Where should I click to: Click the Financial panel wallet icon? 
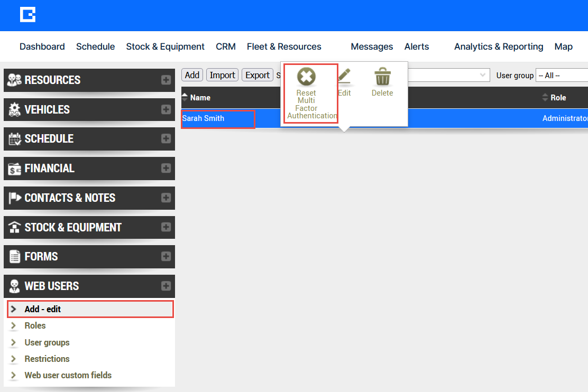[x=15, y=169]
